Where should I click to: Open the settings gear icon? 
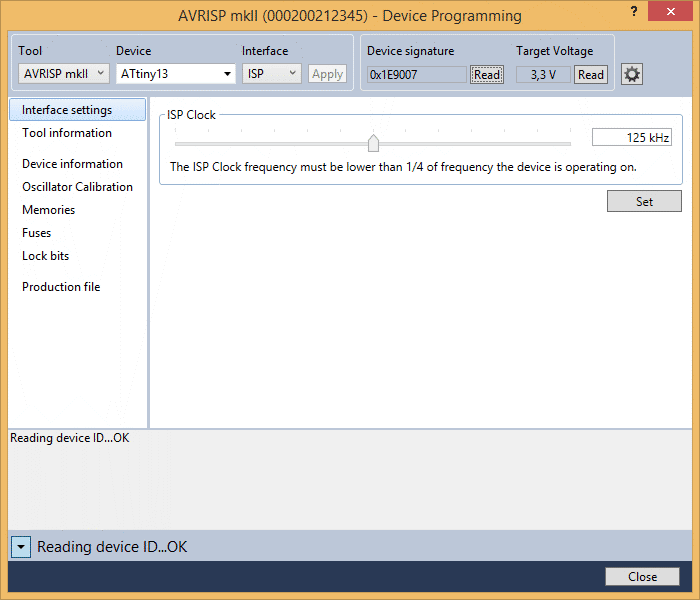(632, 74)
